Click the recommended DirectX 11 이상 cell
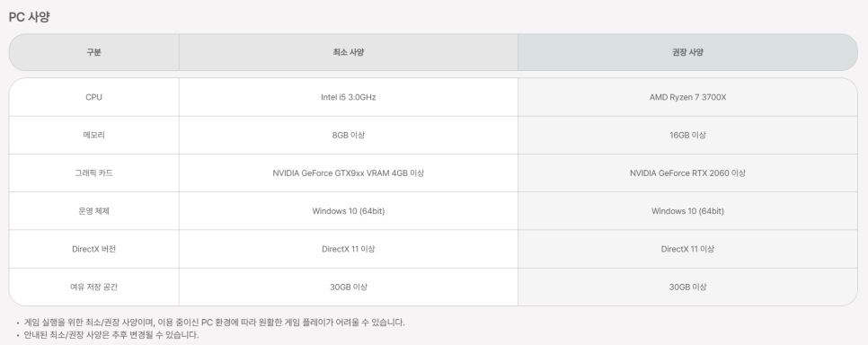 [x=687, y=249]
